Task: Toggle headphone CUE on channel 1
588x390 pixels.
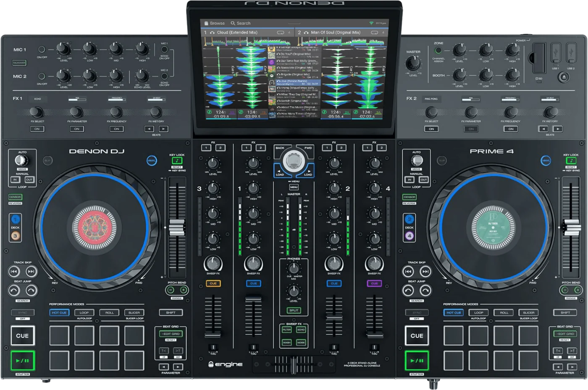Action: (x=253, y=283)
